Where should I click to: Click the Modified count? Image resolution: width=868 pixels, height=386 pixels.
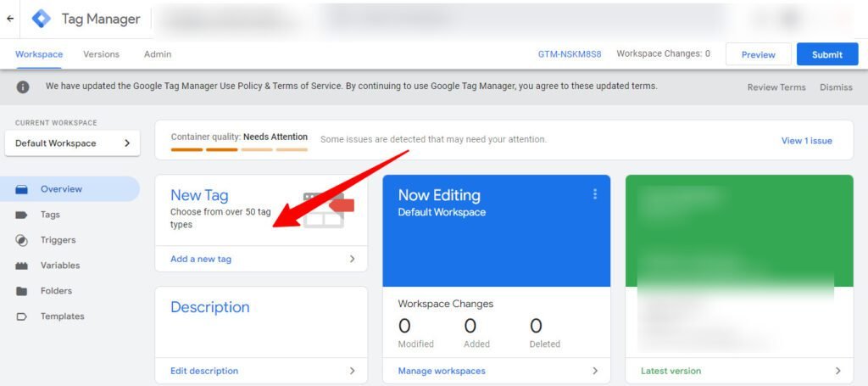(x=404, y=326)
